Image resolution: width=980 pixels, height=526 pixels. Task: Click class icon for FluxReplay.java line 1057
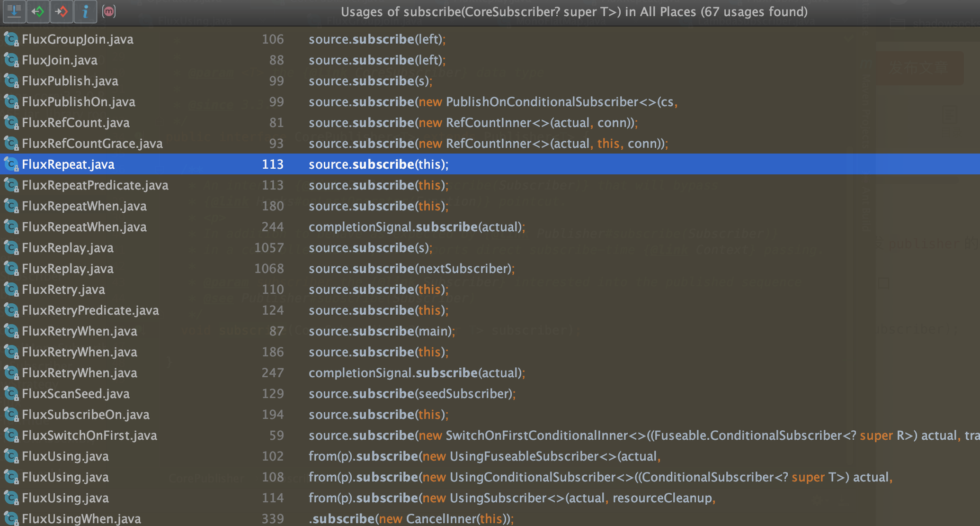(11, 248)
